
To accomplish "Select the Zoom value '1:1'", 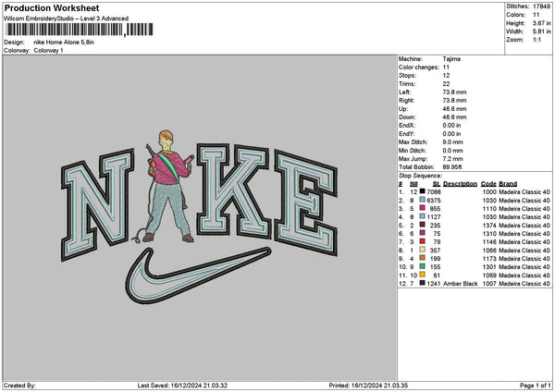I will tap(536, 40).
